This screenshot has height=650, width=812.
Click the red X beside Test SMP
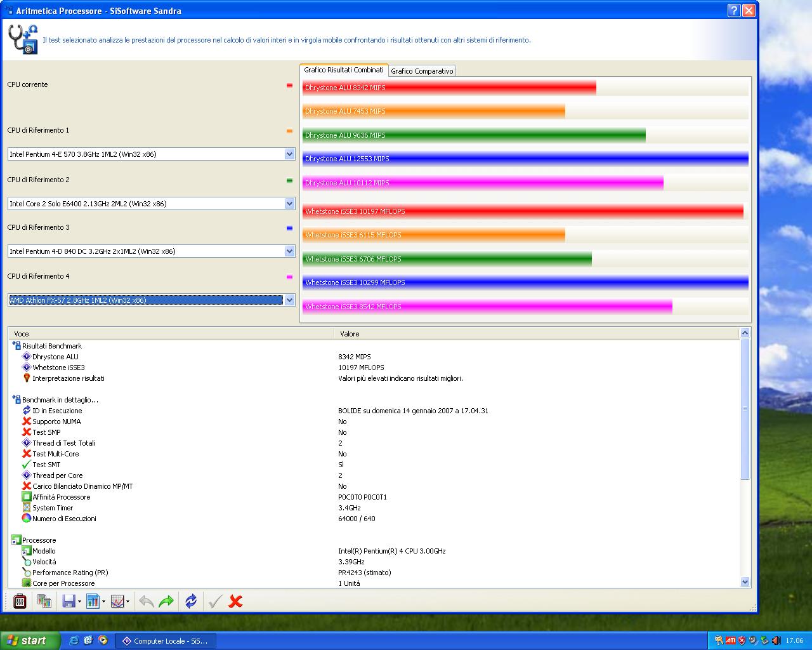(x=27, y=432)
